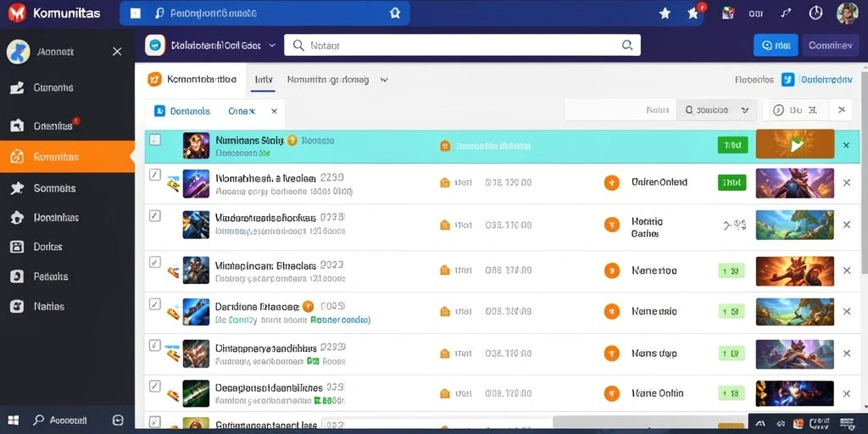
Task: Focus the main search field beside the dropdown
Action: tap(462, 46)
